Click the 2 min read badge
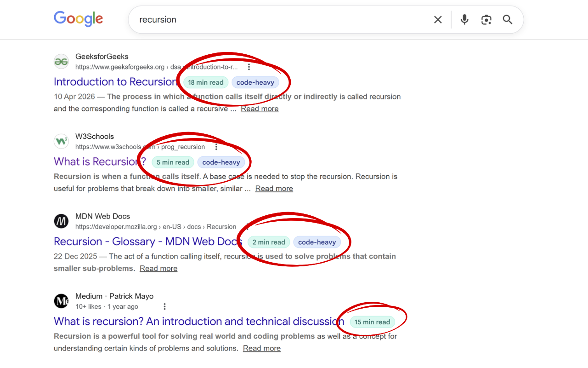 (x=269, y=242)
